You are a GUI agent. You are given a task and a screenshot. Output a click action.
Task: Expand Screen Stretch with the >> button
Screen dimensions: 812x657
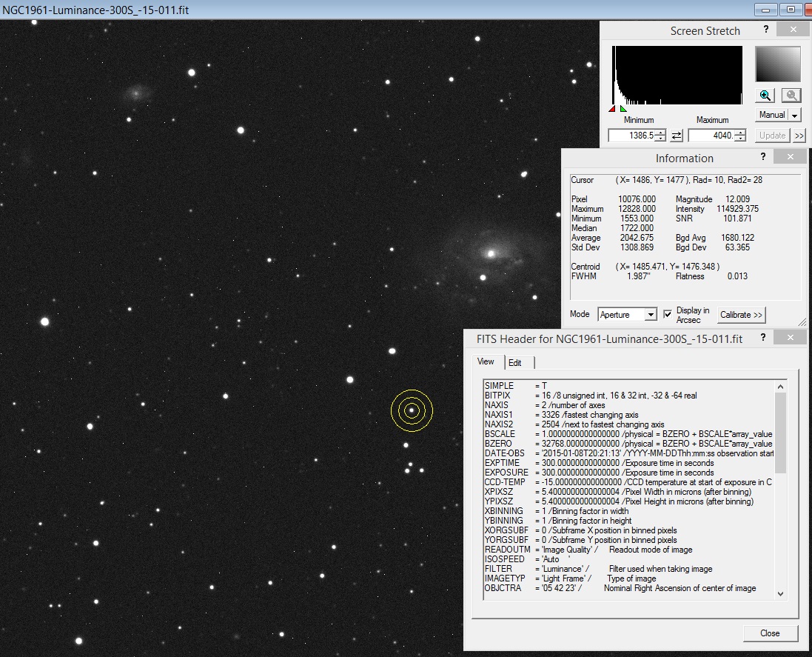(799, 136)
